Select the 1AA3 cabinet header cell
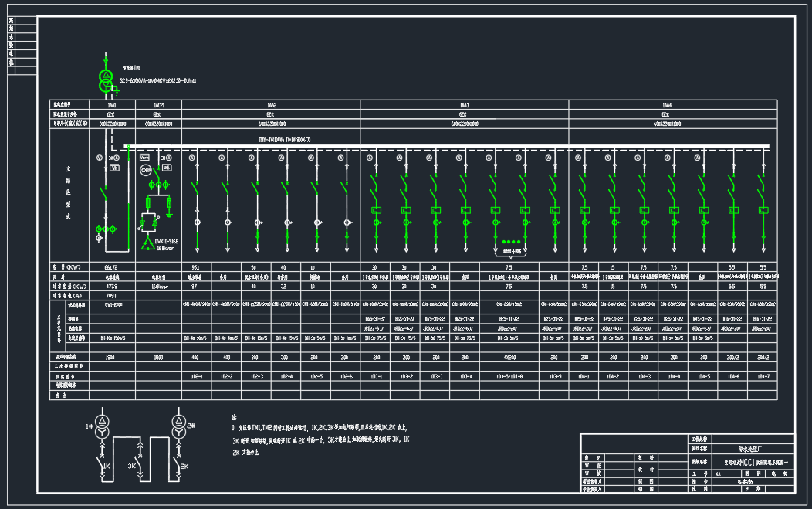Viewport: 812px width, 509px height. (x=464, y=103)
